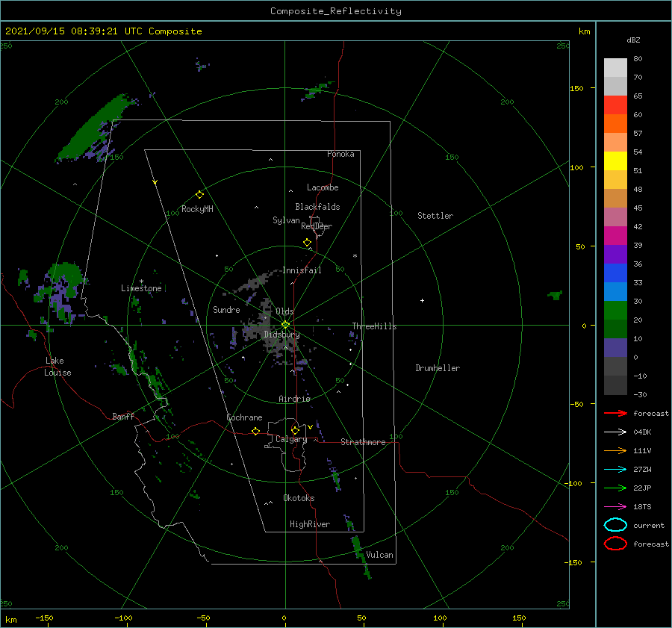Screen dimensions: 672x628
Task: Click the Vulcan city label
Action: [379, 555]
